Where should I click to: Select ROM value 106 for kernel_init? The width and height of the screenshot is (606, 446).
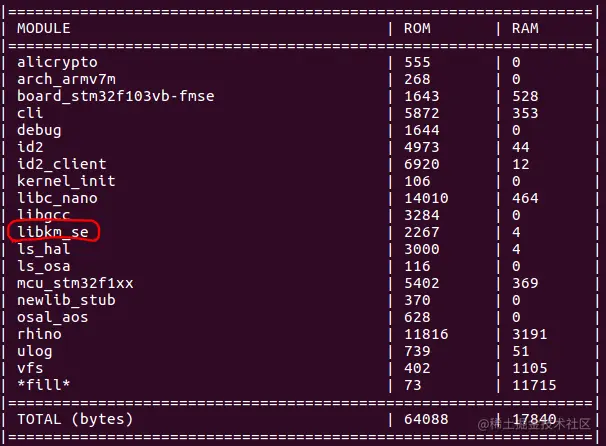pos(417,181)
